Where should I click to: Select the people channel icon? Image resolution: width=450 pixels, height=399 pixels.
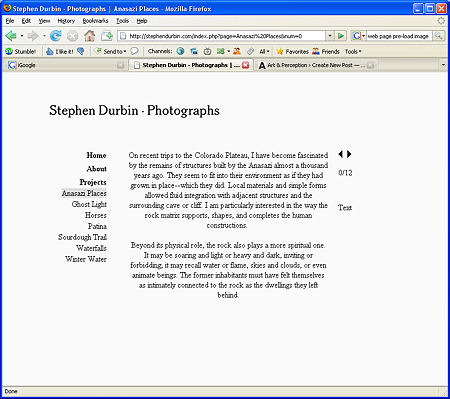[237, 51]
